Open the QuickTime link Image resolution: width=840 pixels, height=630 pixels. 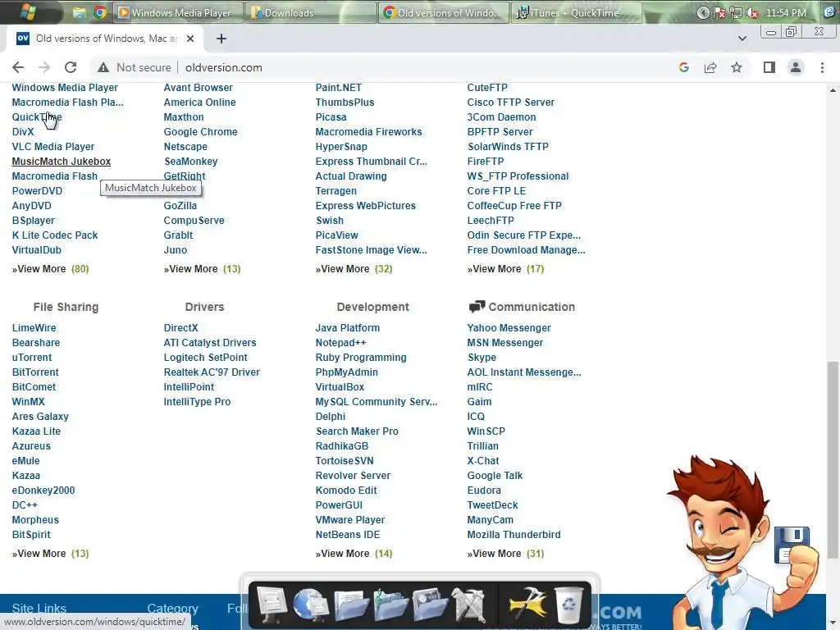37,116
